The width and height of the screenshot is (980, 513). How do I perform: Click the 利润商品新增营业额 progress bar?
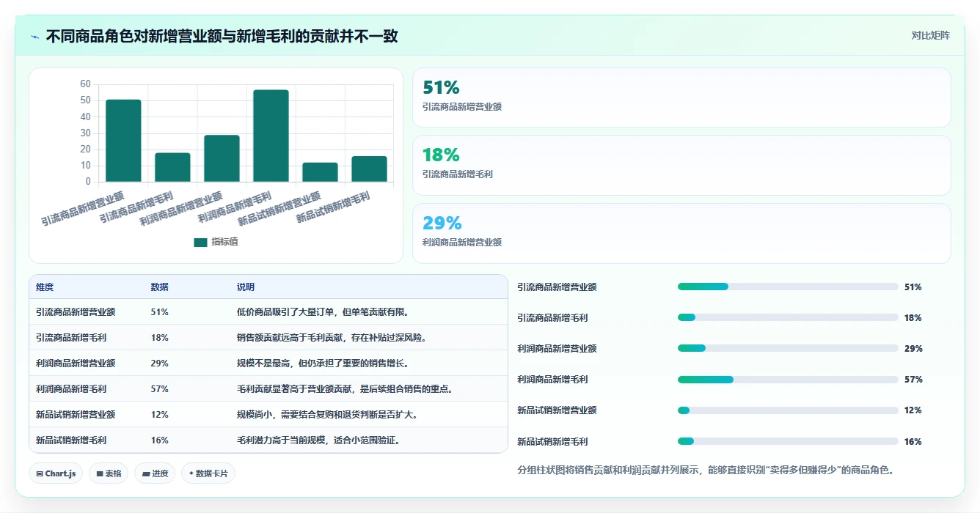point(788,348)
